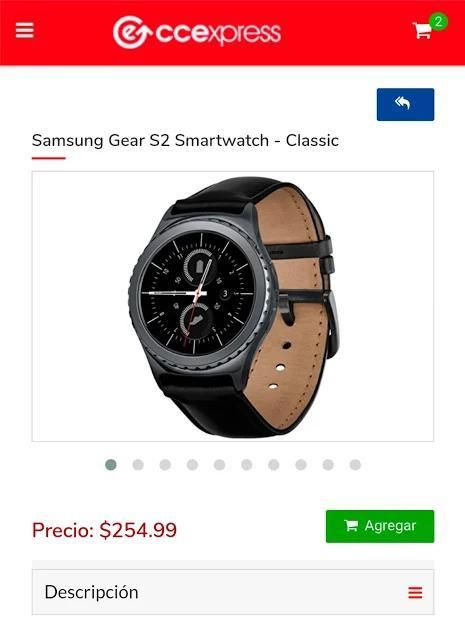Viewport: 465px width, 620px height.
Task: Click the green cart badge showing 2
Action: 438,22
